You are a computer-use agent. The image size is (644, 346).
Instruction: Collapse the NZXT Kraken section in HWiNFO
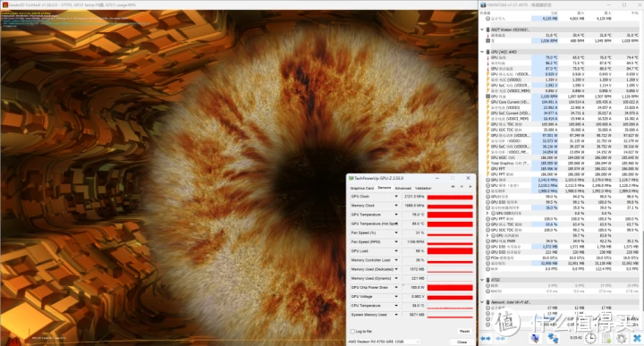[x=482, y=30]
